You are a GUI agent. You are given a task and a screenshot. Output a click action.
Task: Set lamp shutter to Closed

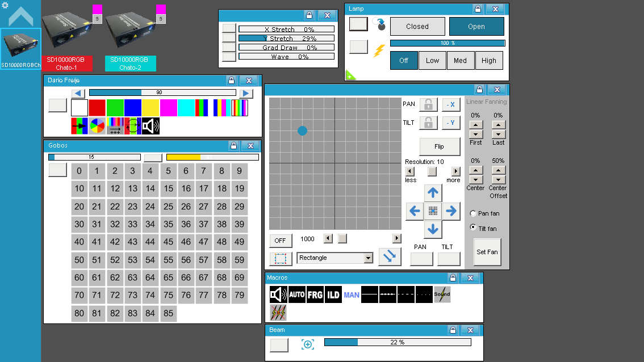pyautogui.click(x=417, y=26)
